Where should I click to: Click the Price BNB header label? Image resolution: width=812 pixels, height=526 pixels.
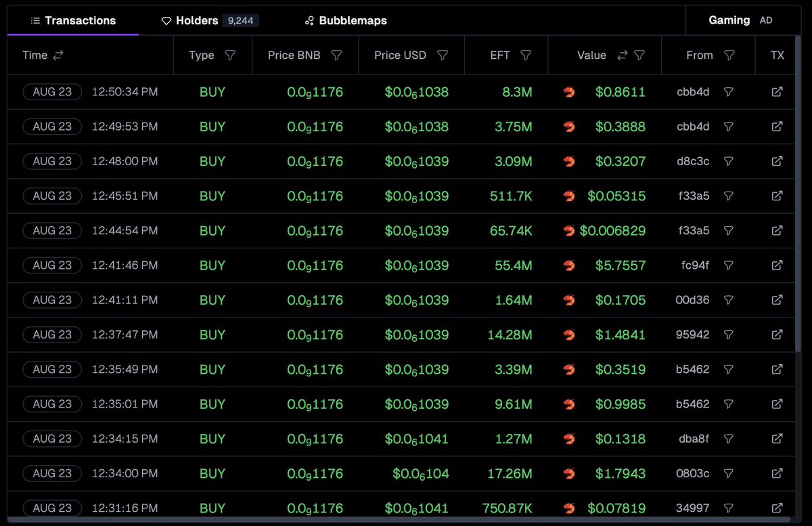294,56
